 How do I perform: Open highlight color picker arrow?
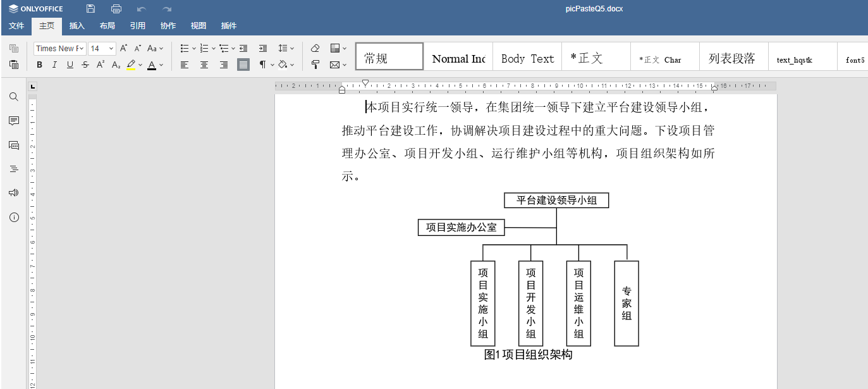tap(140, 65)
